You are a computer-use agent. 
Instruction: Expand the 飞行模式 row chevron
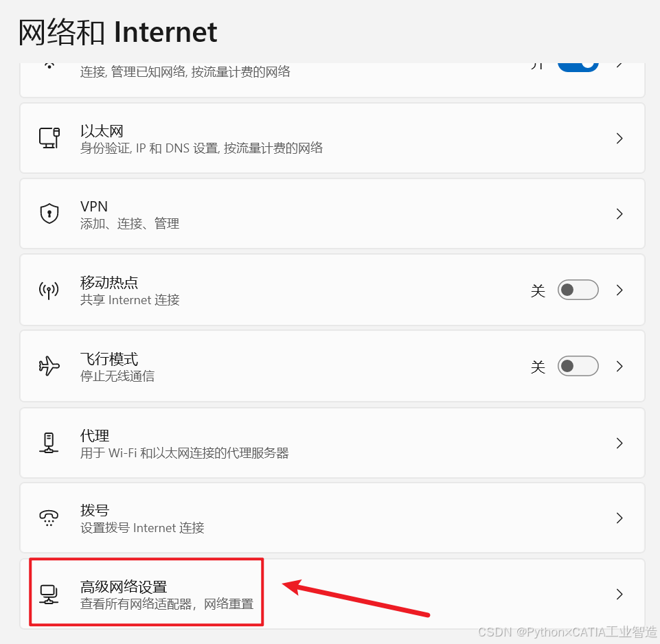click(x=619, y=366)
